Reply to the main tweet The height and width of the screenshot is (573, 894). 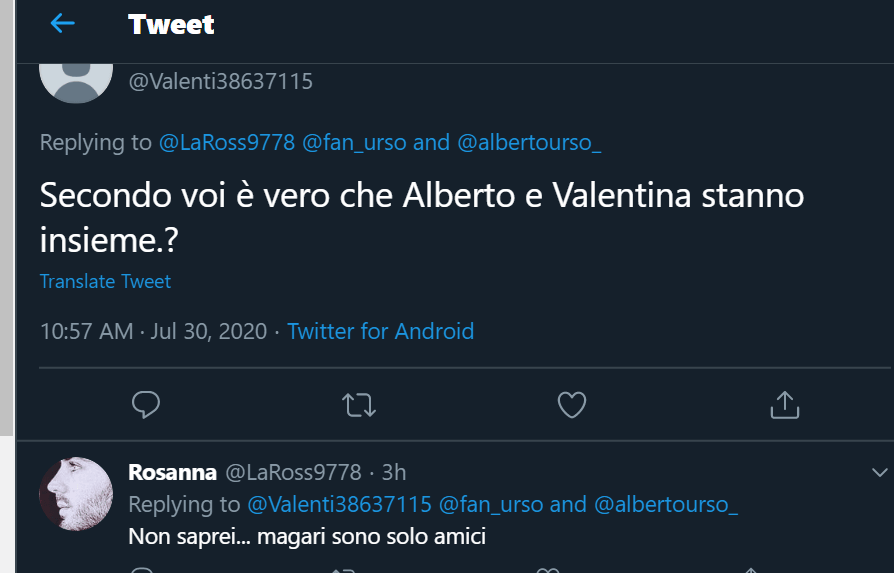146,404
